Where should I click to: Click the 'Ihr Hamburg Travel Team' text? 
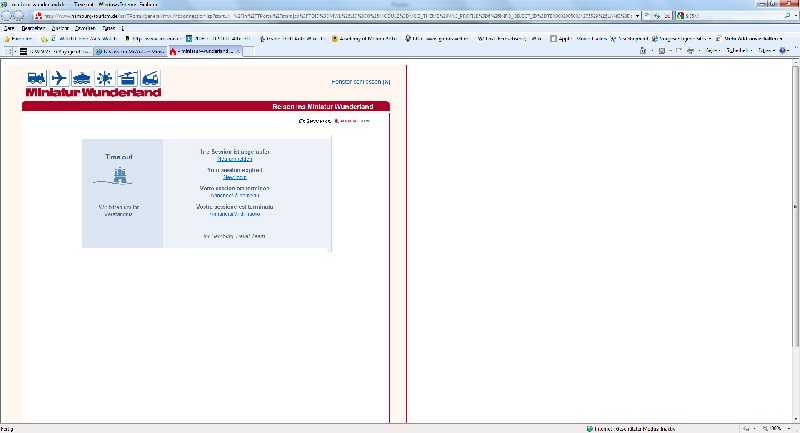[x=234, y=236]
